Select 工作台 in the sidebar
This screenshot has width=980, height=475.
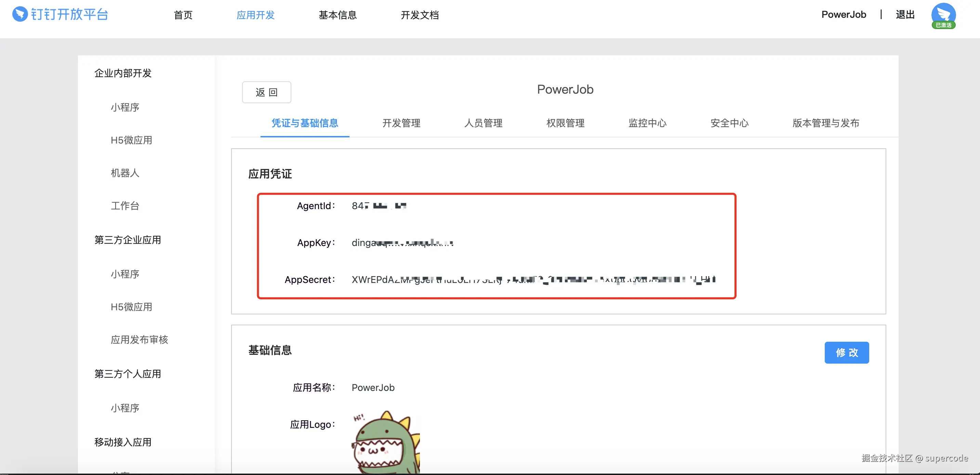[x=125, y=206]
